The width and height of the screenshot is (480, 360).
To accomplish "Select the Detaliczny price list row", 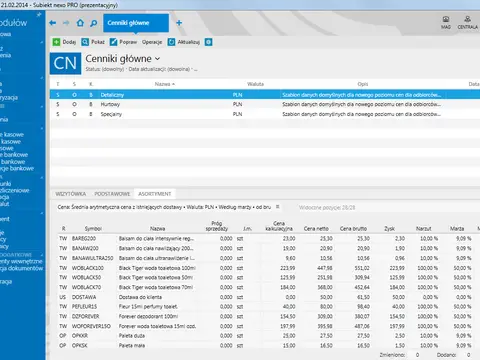I will point(265,95).
